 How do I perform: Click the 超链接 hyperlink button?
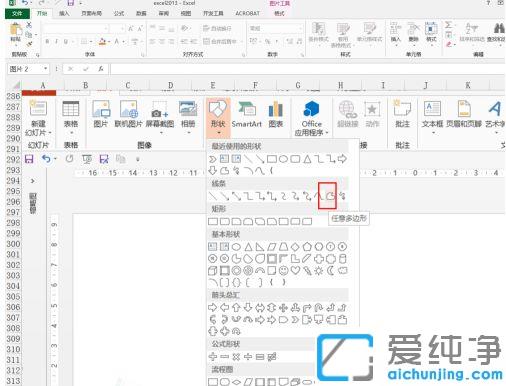347,114
